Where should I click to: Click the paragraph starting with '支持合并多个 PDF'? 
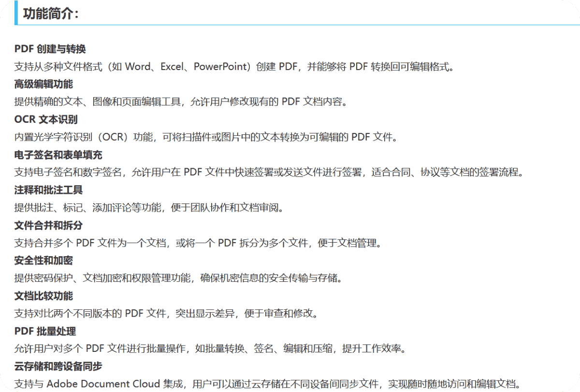pyautogui.click(x=198, y=243)
